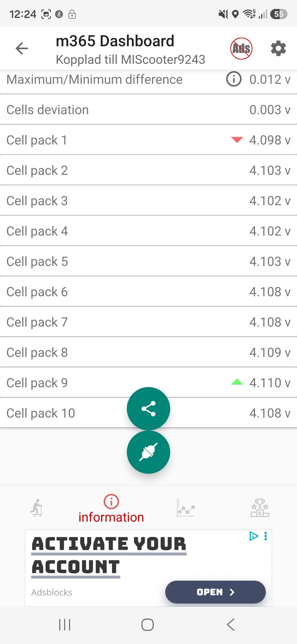Tap info icon beside Maximum/Minimum difference

click(234, 79)
